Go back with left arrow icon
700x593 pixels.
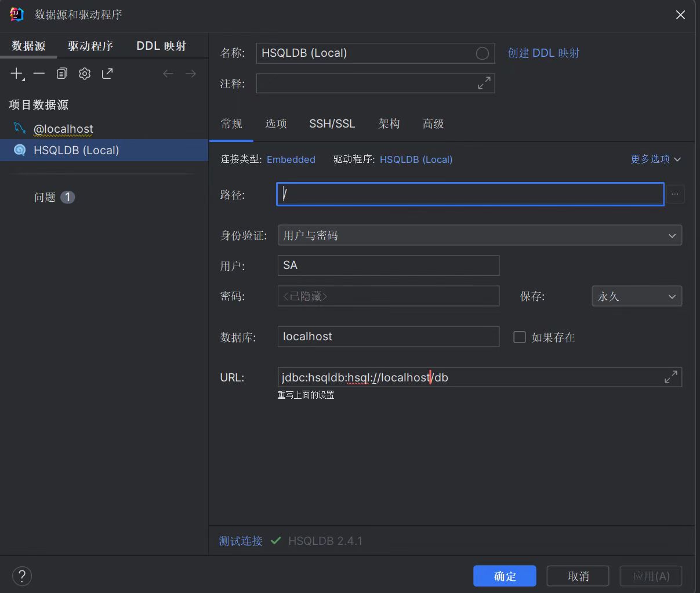168,74
